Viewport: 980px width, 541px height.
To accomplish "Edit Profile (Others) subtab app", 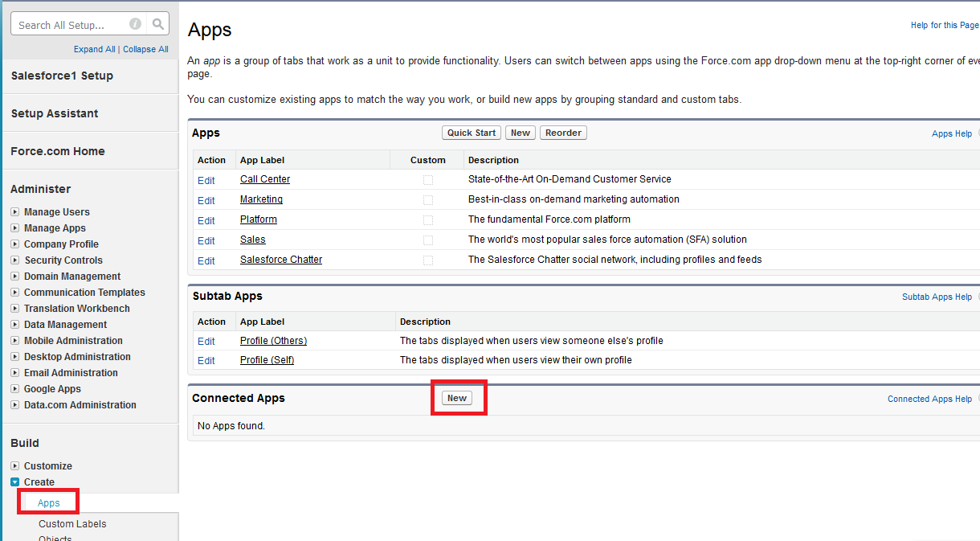I will [x=206, y=342].
